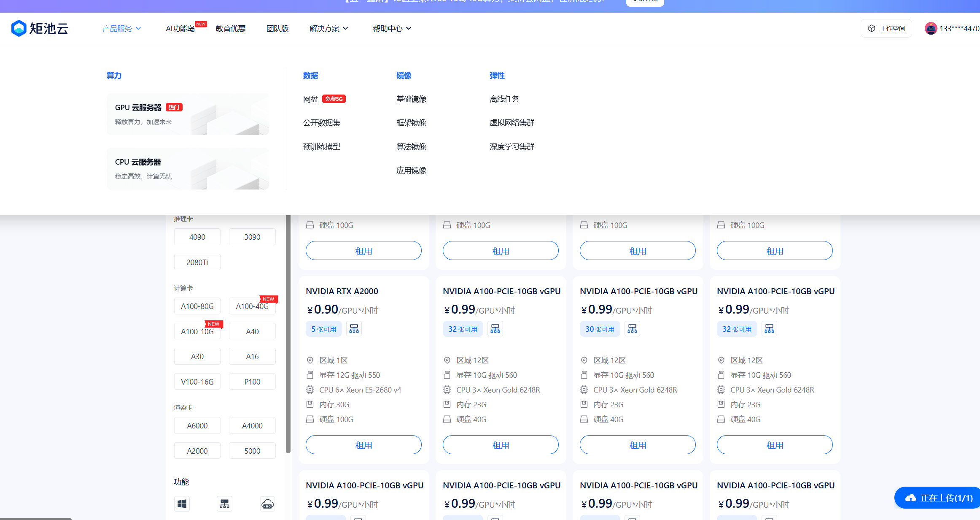Viewport: 980px width, 520px height.
Task: Toggle the A30 filter chip
Action: [x=197, y=356]
